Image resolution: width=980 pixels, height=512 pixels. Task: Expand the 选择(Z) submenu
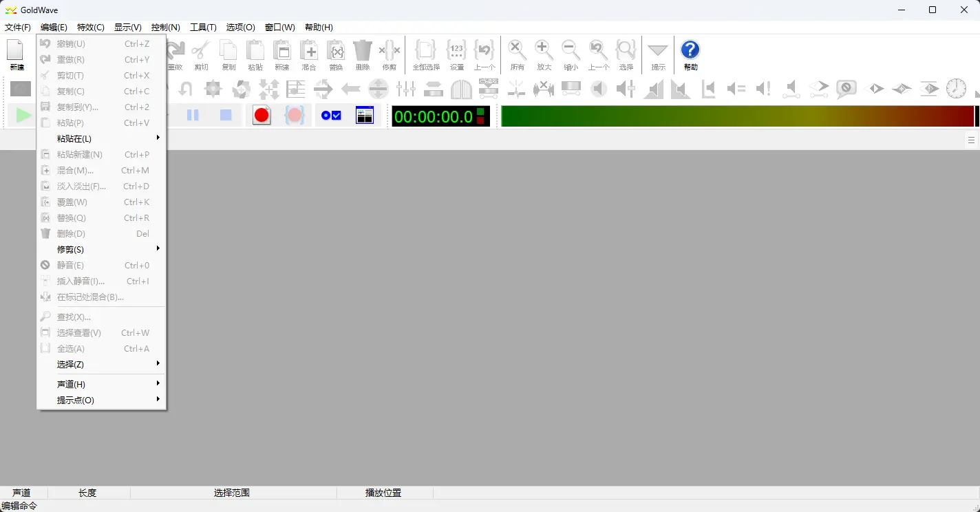(x=101, y=365)
